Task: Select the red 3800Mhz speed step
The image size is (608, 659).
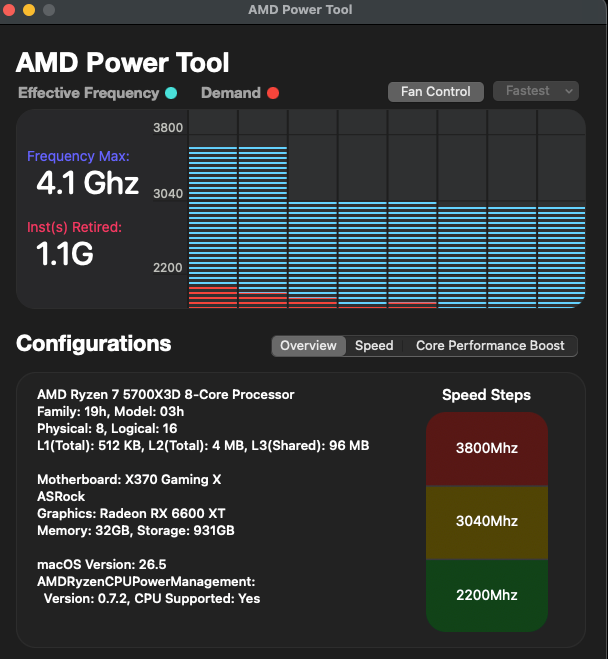Action: coord(487,449)
